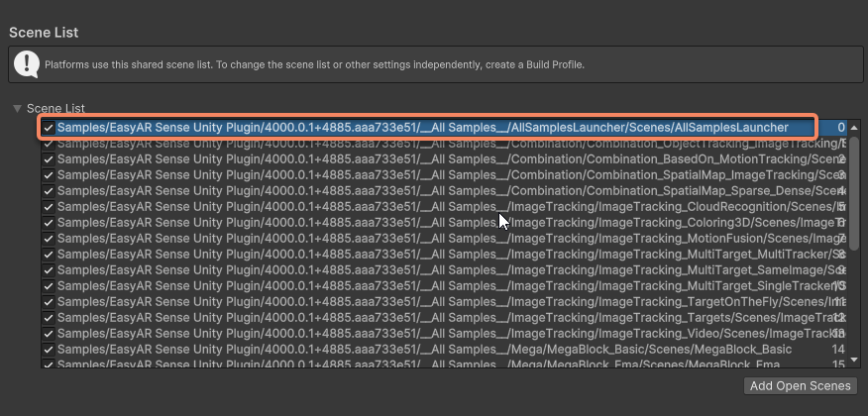Disable the ImageTracking_Video scene checkbox
The width and height of the screenshot is (868, 416).
pos(49,334)
